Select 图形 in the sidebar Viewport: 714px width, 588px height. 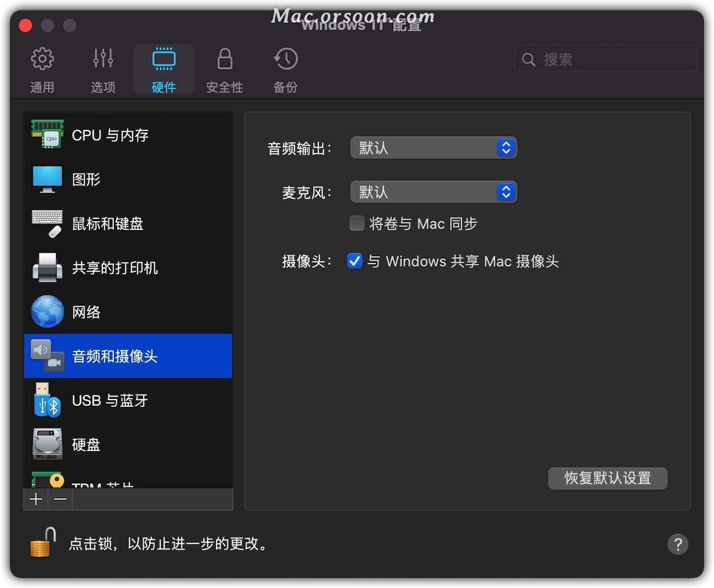(x=128, y=179)
